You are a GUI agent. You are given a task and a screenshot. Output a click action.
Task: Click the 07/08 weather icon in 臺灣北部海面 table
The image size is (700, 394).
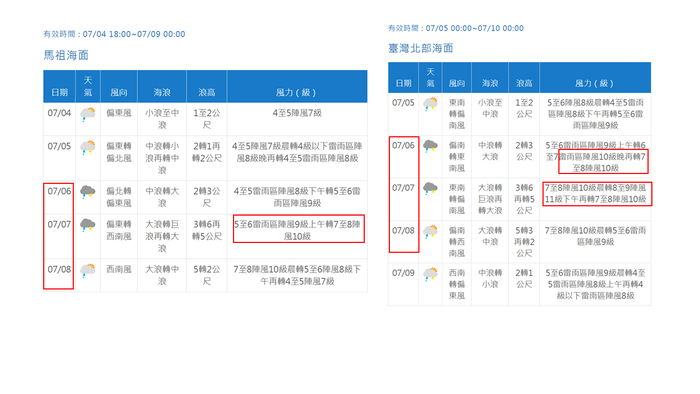(x=430, y=232)
